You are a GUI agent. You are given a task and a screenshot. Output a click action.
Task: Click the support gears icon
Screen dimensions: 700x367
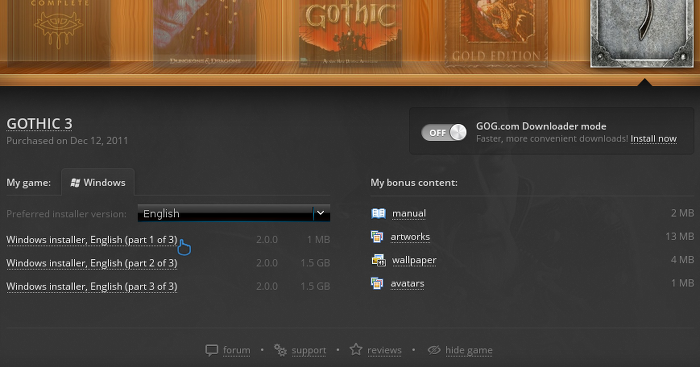280,350
